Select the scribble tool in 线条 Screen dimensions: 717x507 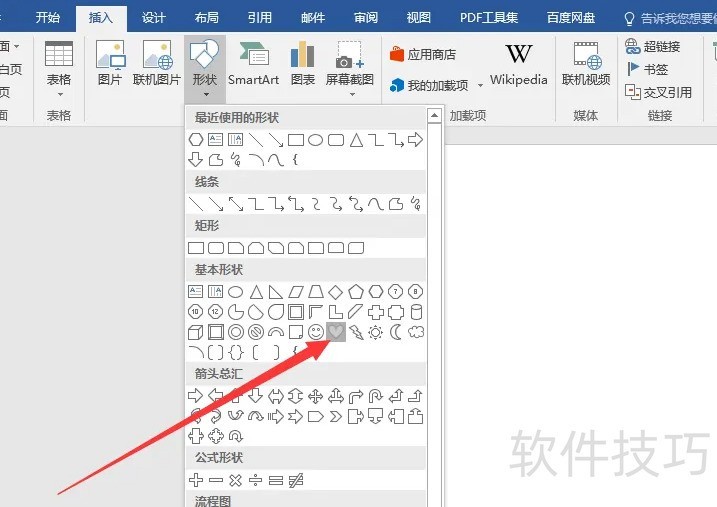(x=416, y=203)
